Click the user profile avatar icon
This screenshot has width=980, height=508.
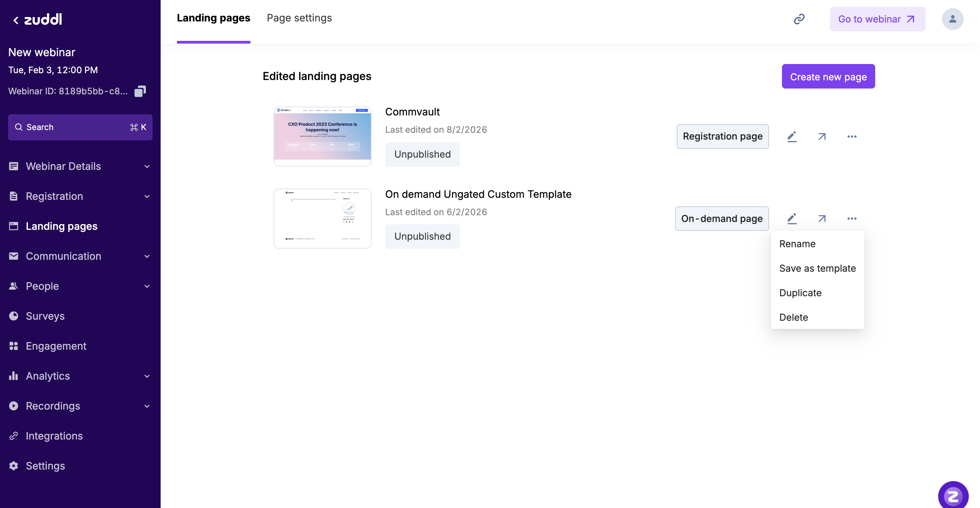[x=952, y=19]
